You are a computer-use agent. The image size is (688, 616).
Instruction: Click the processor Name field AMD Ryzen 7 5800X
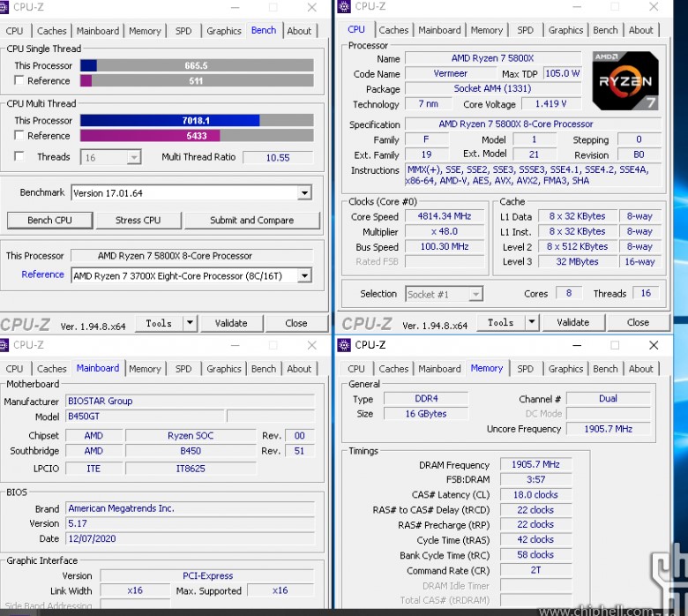493,58
